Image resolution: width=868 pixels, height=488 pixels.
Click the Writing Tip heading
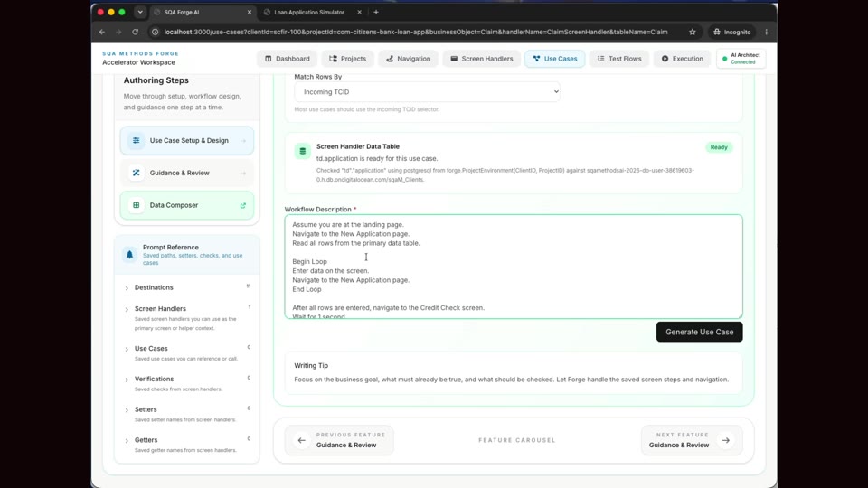click(311, 366)
